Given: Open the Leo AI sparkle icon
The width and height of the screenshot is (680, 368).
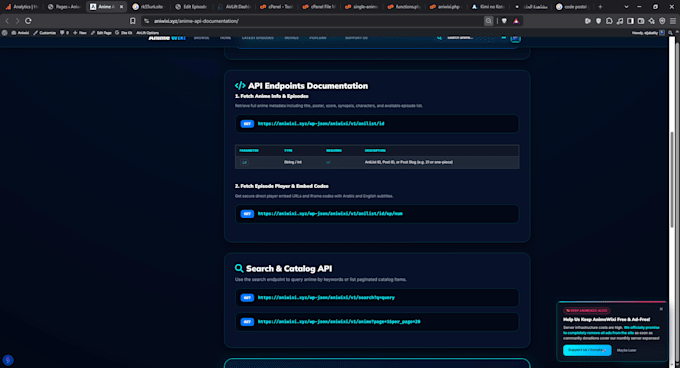Looking at the screenshot, I should coord(651,21).
